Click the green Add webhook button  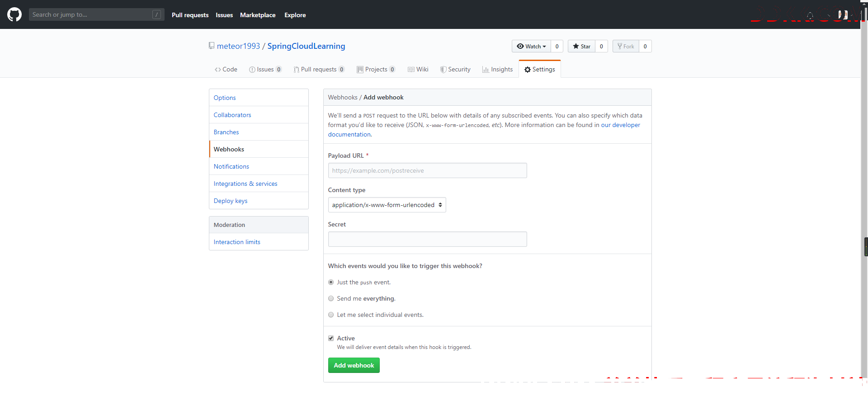pos(354,365)
